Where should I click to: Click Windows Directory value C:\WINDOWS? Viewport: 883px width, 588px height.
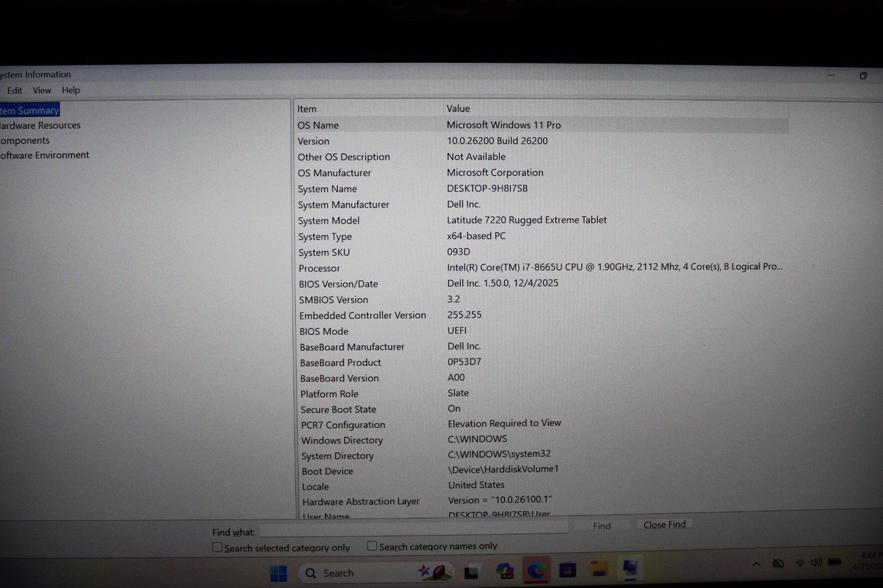tap(477, 439)
